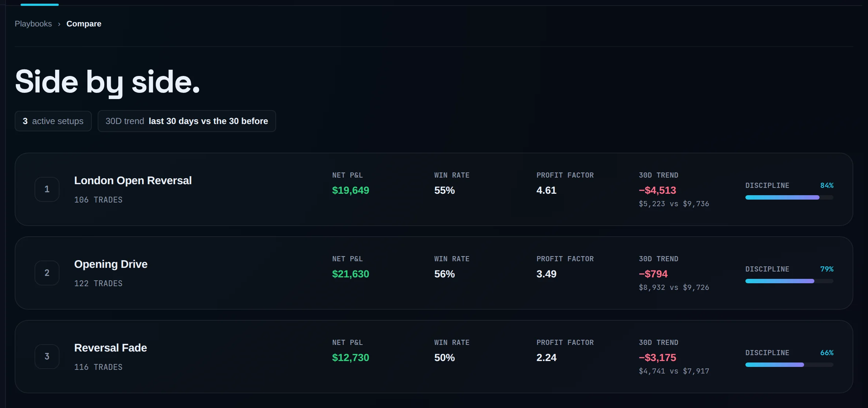Click the $8,932 vs $9,726 comparison
The height and width of the screenshot is (408, 868).
tap(674, 288)
